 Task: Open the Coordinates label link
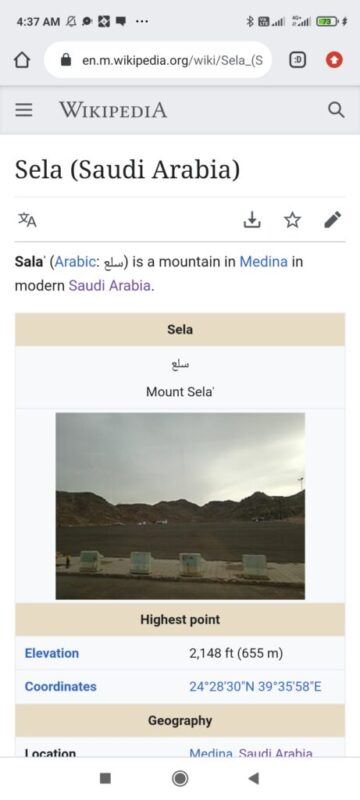tap(60, 686)
